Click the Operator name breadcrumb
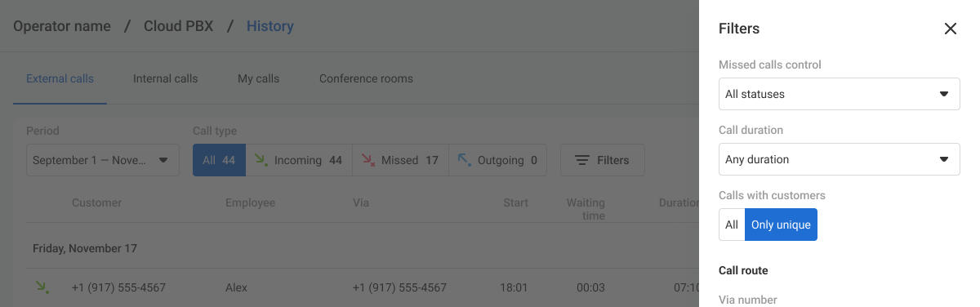Viewport: 980px width, 307px height. click(x=62, y=26)
